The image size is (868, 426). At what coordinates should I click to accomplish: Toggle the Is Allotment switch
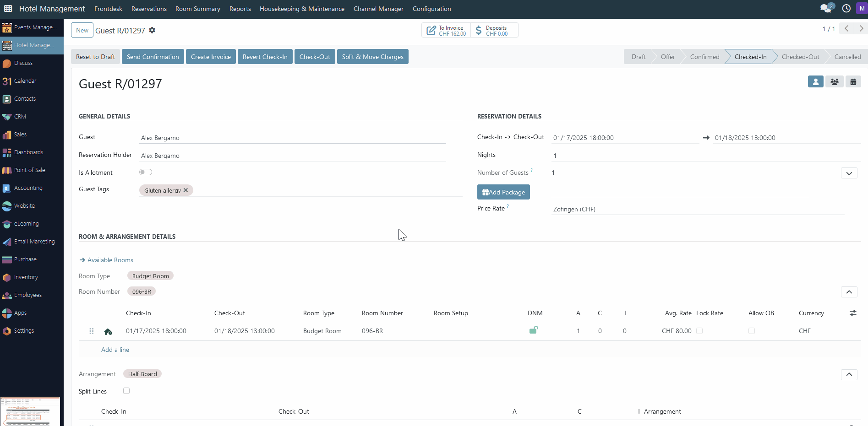(146, 173)
